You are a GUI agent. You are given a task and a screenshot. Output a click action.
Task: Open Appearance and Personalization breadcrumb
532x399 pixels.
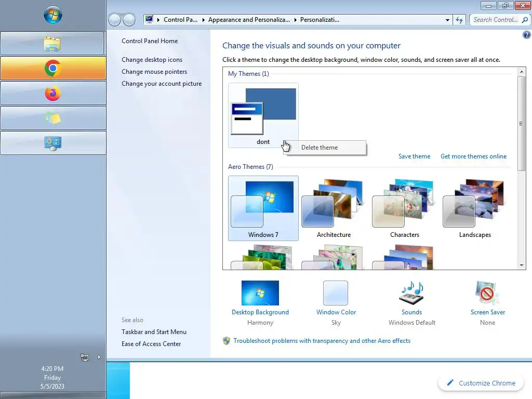[249, 20]
